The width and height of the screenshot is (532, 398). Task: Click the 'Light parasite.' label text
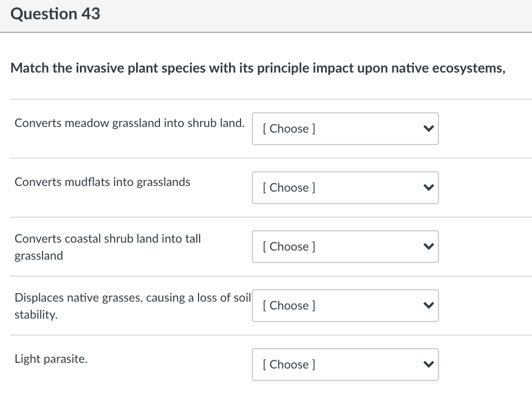tap(51, 359)
